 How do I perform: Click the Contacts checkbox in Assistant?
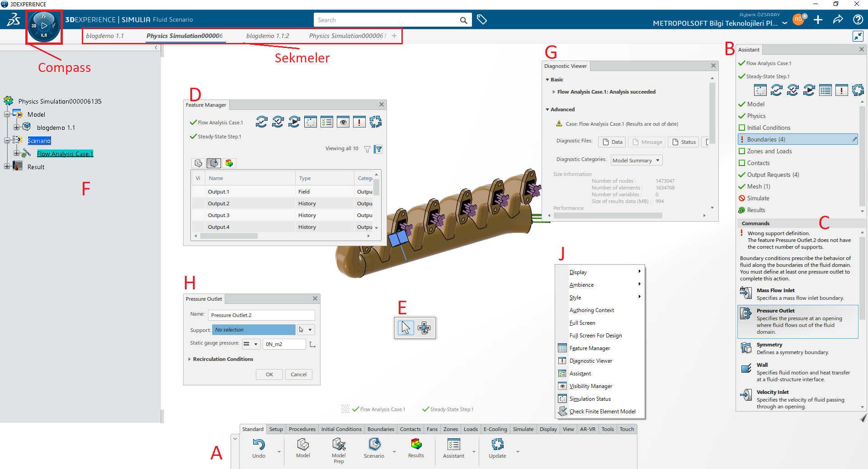coord(742,163)
